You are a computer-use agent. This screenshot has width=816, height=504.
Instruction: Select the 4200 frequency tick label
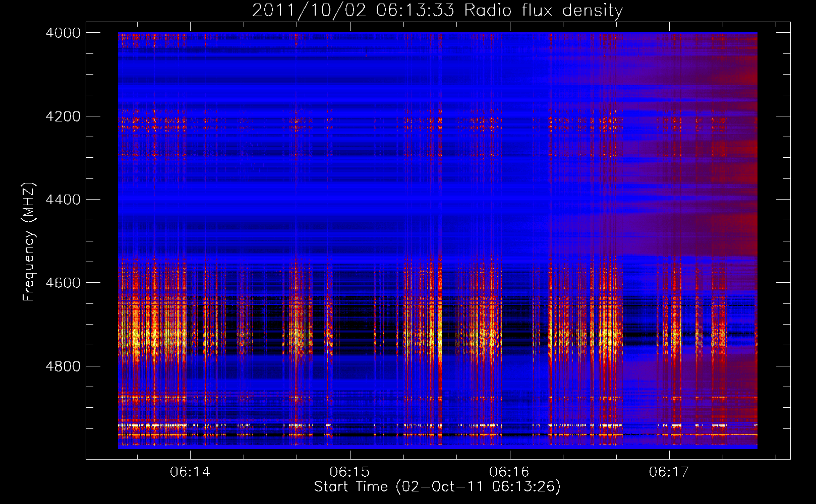(x=63, y=116)
